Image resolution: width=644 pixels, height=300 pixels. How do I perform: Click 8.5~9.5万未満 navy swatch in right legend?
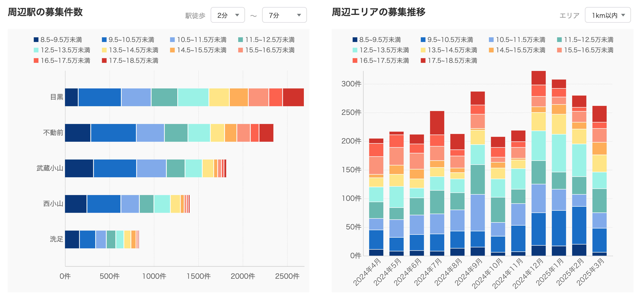355,40
